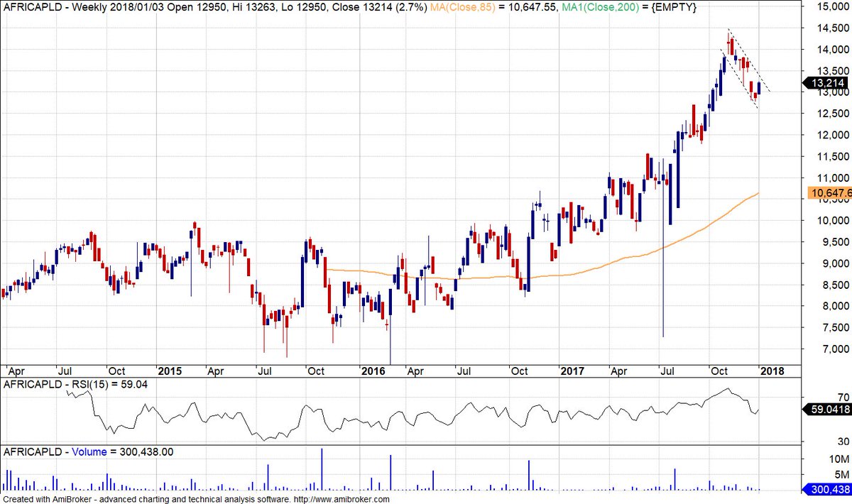The height and width of the screenshot is (504, 852).
Task: Click the 59.0418 RSI value badge
Action: click(826, 409)
